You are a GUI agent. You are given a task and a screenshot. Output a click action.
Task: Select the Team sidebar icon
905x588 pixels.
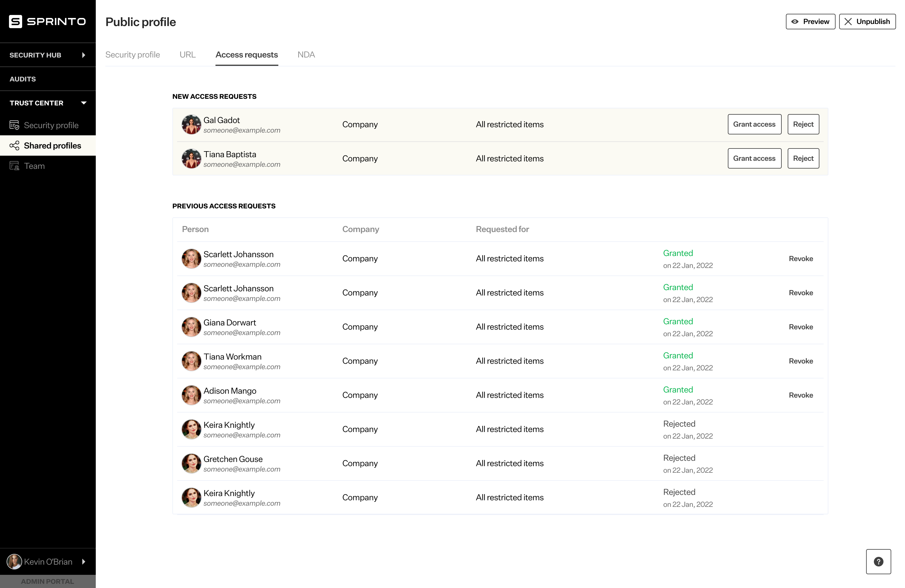(x=14, y=166)
